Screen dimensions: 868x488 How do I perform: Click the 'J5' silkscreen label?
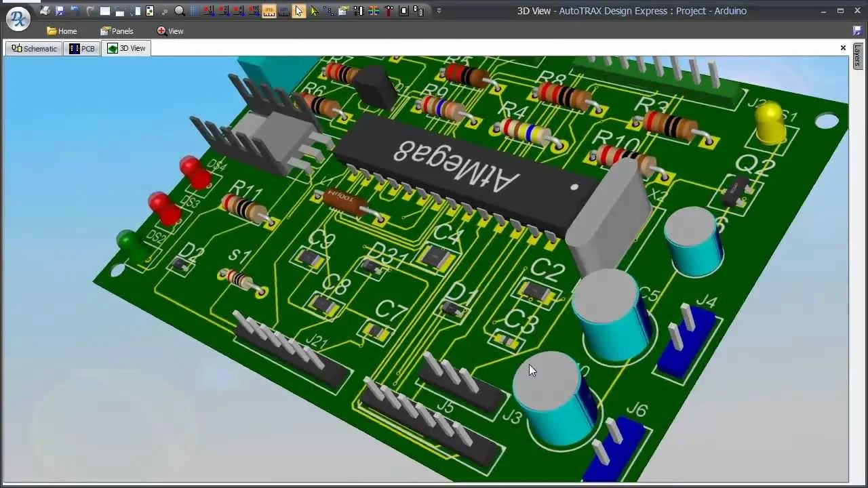444,405
